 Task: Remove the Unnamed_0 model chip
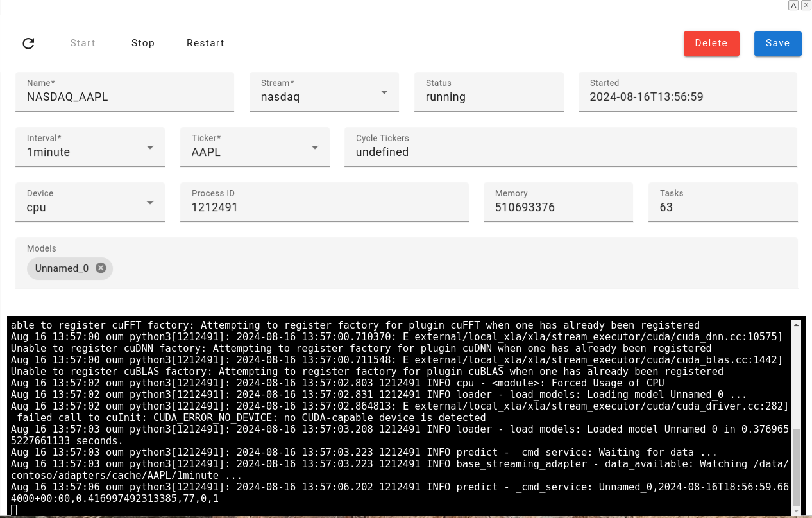click(x=101, y=268)
